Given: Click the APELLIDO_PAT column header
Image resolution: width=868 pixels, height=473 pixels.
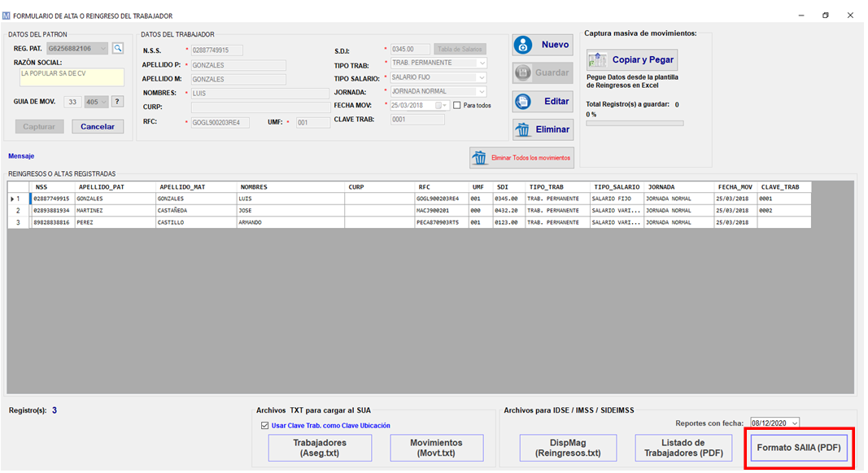Looking at the screenshot, I should coord(116,187).
